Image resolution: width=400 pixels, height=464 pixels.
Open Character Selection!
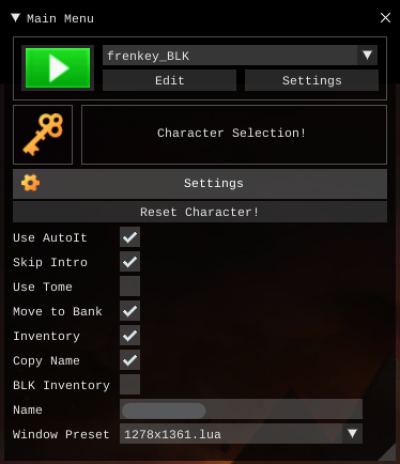[x=234, y=135]
